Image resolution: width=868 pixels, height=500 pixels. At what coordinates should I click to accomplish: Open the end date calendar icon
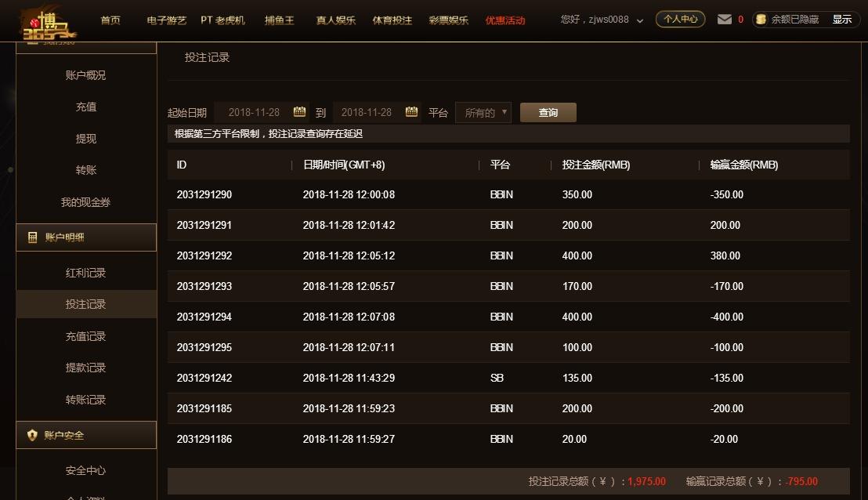412,112
